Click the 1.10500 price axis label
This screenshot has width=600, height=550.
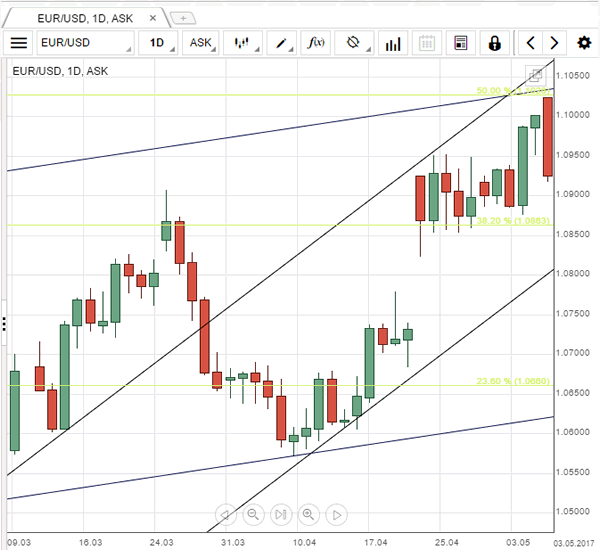[573, 76]
